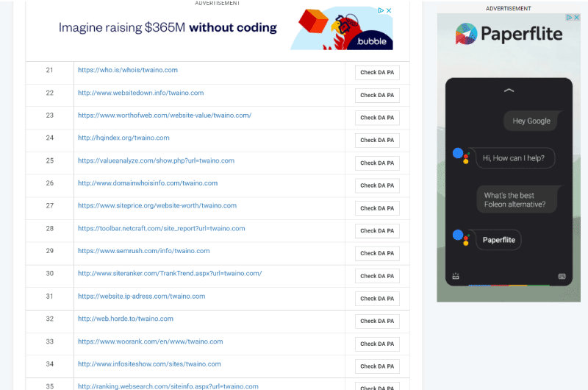The height and width of the screenshot is (390, 588).
Task: Click inbox icon at bottom-left of ad phone
Action: (x=456, y=276)
